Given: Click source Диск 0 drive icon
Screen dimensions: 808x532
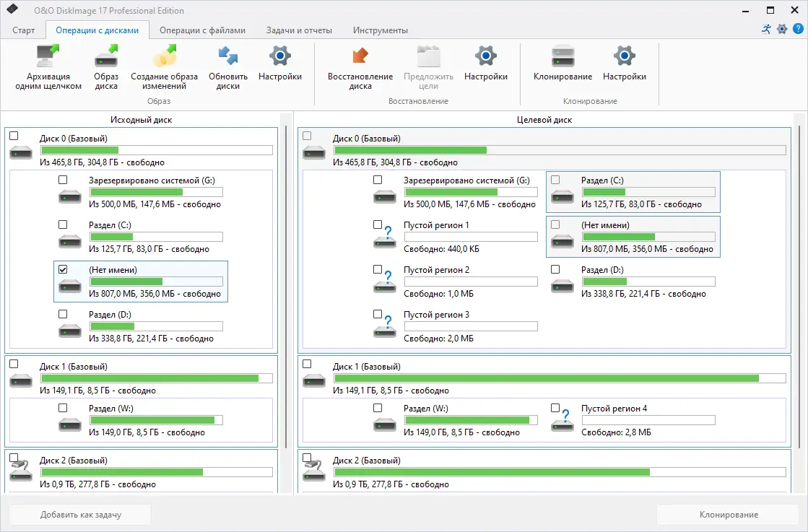Looking at the screenshot, I should pyautogui.click(x=21, y=152).
